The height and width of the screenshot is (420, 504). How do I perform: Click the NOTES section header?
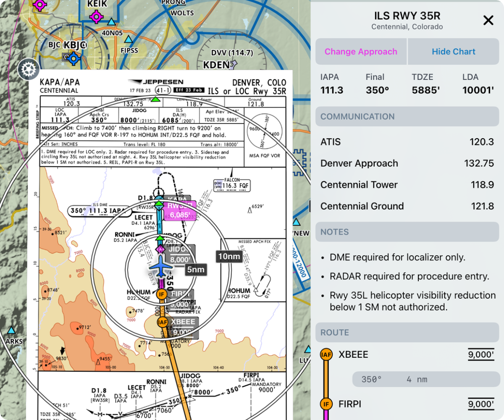pos(407,232)
